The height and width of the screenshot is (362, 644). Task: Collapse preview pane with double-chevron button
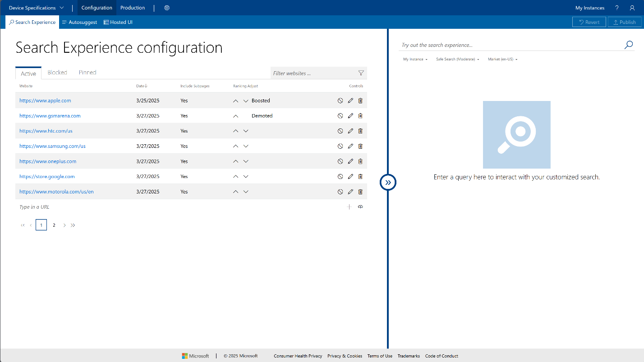(388, 182)
